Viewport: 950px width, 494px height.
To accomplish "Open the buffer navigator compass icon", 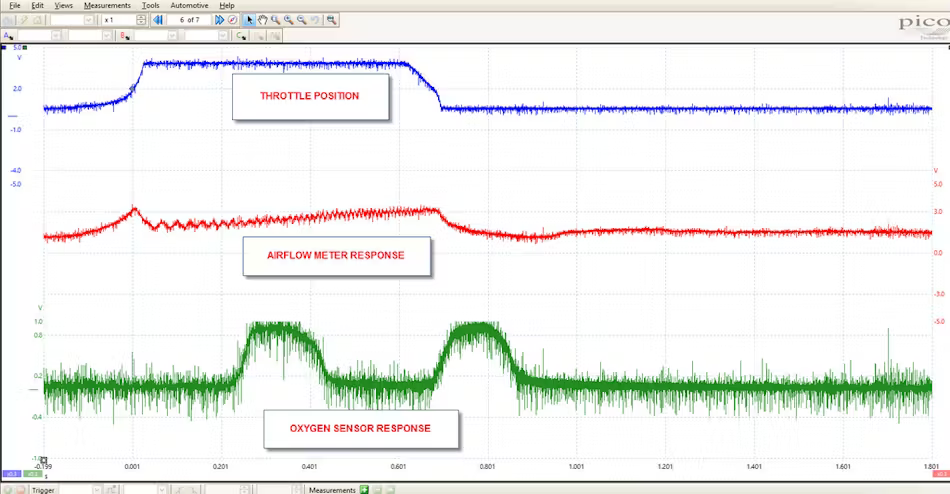I will pos(233,20).
